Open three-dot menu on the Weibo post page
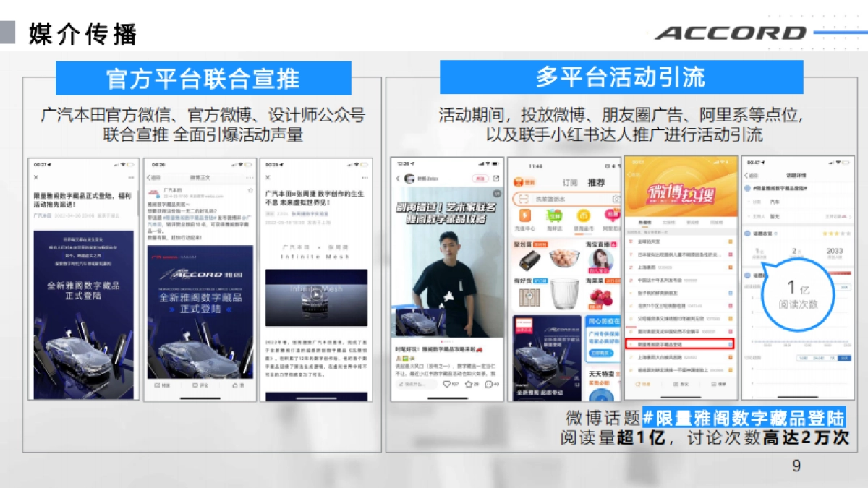 coord(249,177)
